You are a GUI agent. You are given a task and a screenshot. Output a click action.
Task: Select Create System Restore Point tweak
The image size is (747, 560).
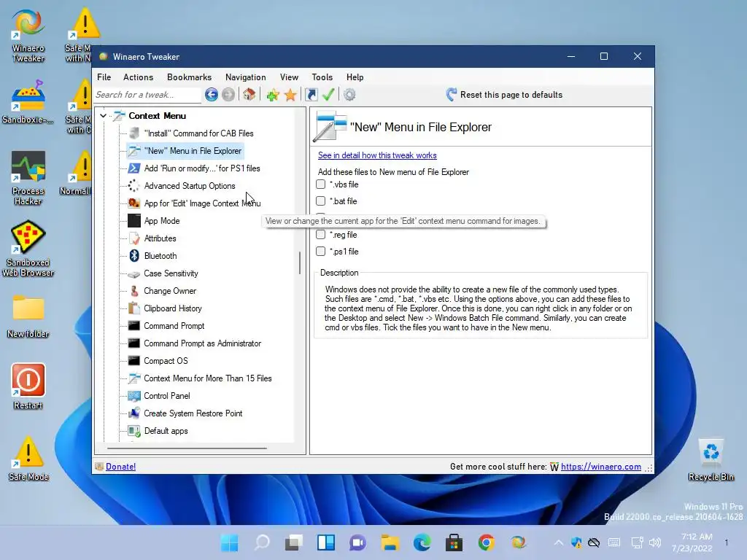pos(193,413)
